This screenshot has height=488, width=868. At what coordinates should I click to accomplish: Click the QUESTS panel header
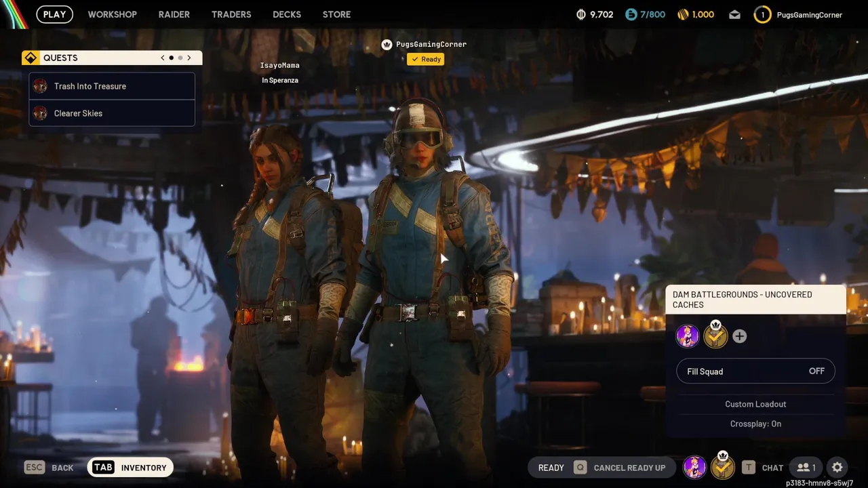tap(112, 58)
